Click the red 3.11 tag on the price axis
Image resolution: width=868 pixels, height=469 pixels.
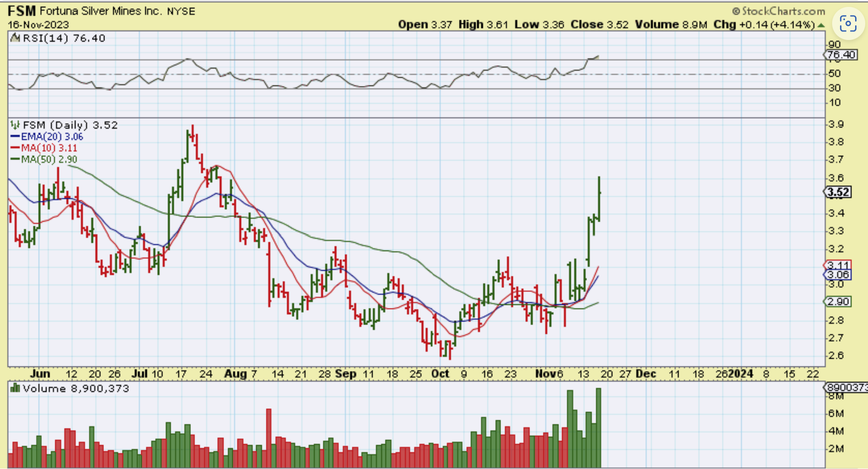click(838, 265)
